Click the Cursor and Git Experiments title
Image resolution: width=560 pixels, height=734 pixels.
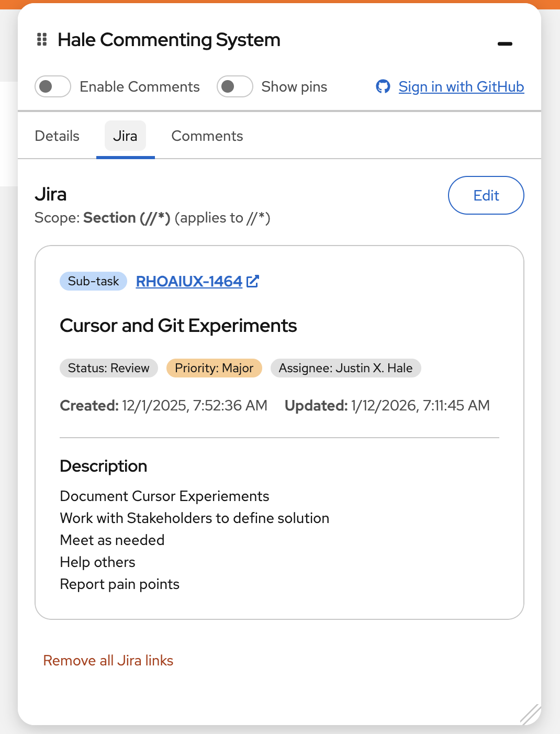[178, 326]
